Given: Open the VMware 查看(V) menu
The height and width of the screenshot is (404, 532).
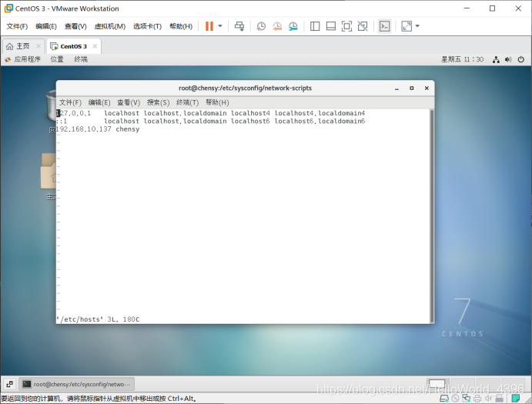Looking at the screenshot, I should [75, 26].
